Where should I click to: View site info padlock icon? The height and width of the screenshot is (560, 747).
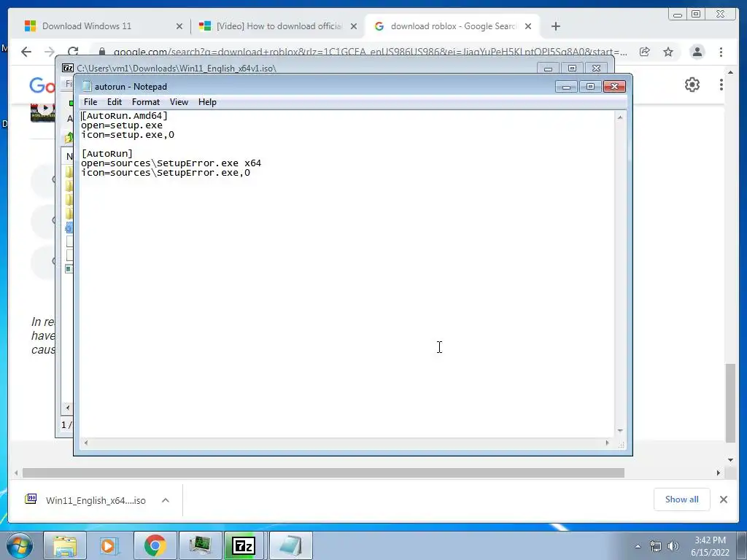(x=101, y=52)
